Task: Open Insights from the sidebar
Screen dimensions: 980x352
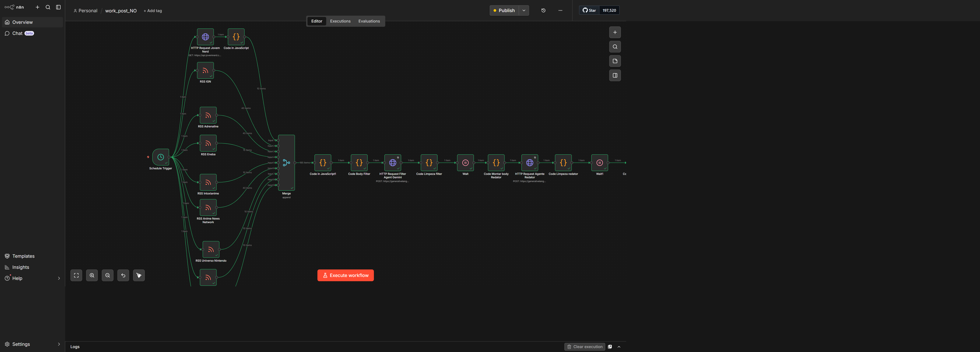Action: pyautogui.click(x=32, y=267)
